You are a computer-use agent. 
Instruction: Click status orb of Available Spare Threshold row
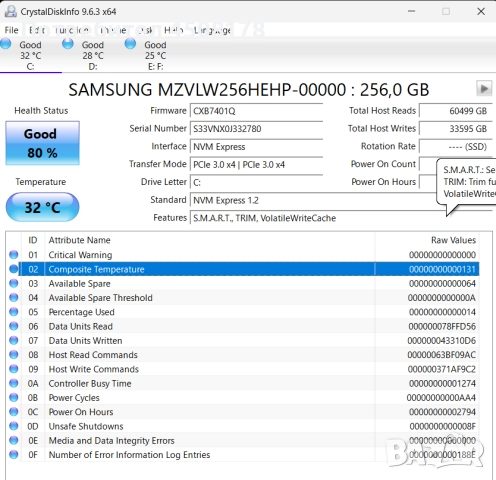(x=14, y=298)
